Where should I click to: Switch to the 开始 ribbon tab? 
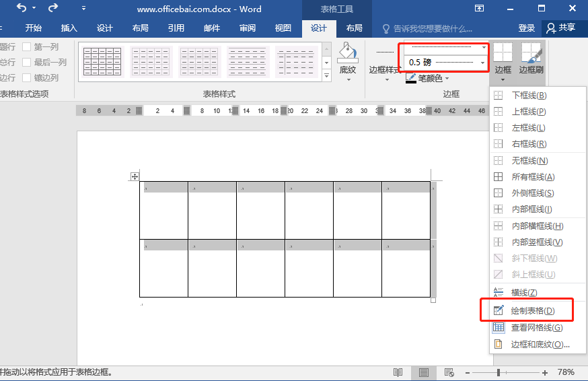(x=34, y=28)
